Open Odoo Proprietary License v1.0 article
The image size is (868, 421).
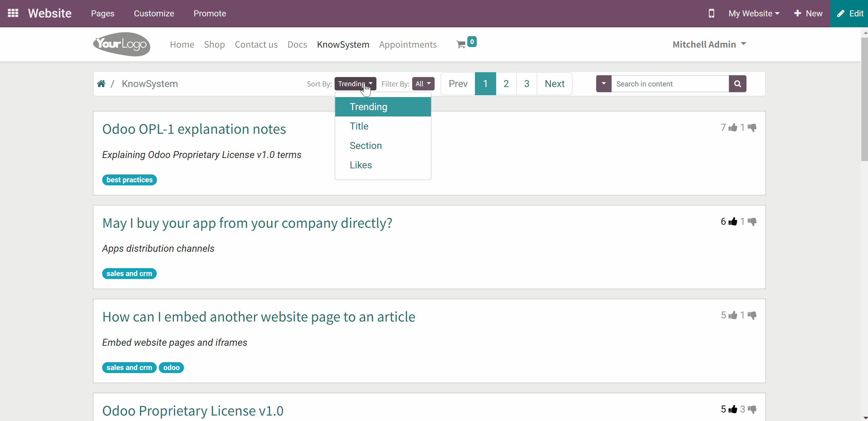tap(193, 411)
